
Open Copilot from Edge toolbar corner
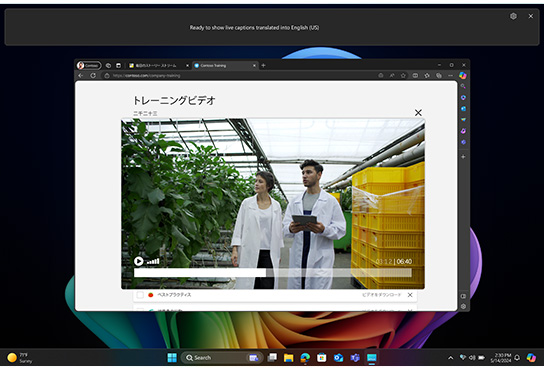pyautogui.click(x=463, y=75)
